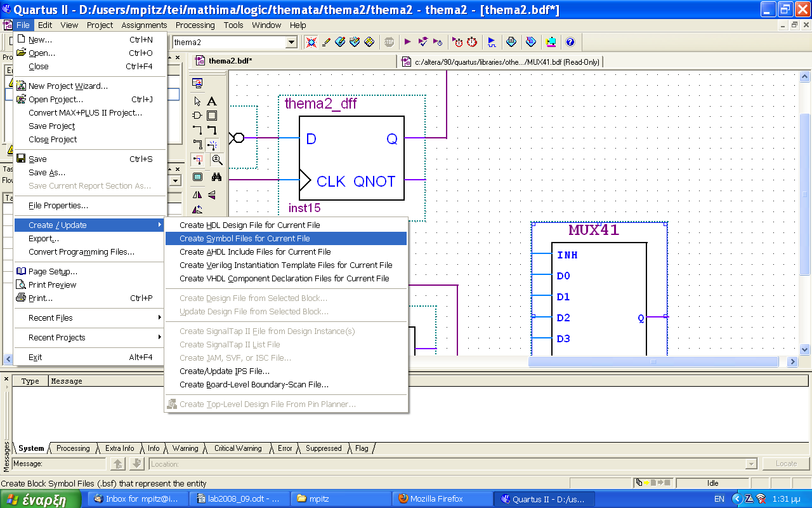The height and width of the screenshot is (508, 812).
Task: Toggle the Rubberbanding tool
Action: click(x=212, y=145)
